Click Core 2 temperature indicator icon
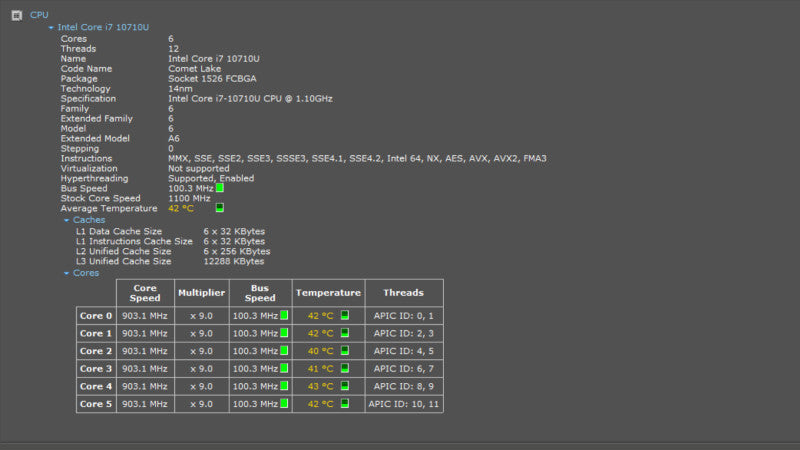Viewport: 800px width, 450px height. 345,351
